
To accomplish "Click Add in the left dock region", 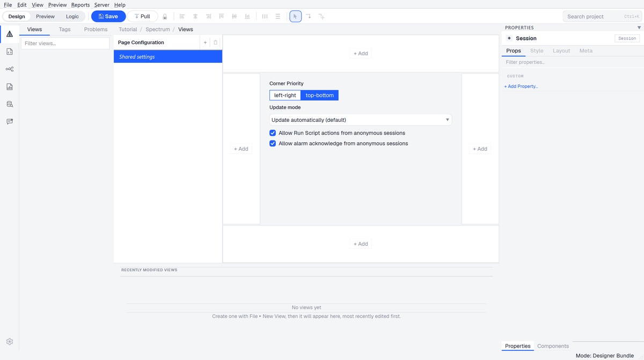I will tap(241, 149).
